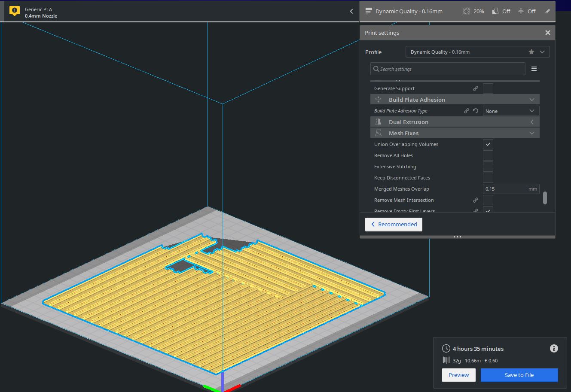Image resolution: width=571 pixels, height=392 pixels.
Task: Uncheck Union Overlapping Volumes
Action: (488, 144)
